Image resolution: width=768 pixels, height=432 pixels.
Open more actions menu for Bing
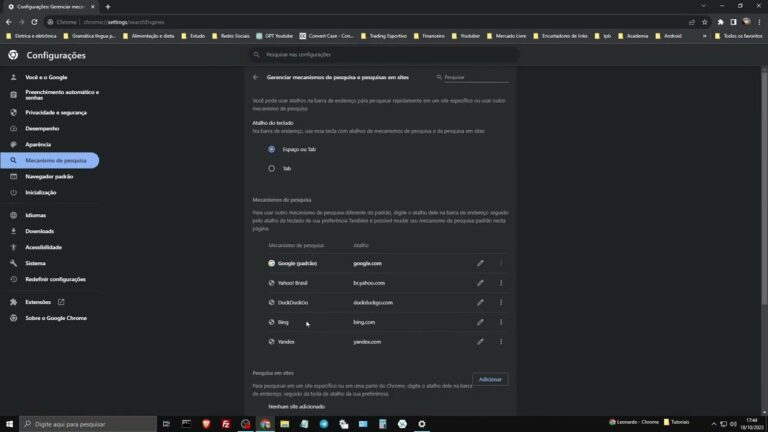click(501, 322)
